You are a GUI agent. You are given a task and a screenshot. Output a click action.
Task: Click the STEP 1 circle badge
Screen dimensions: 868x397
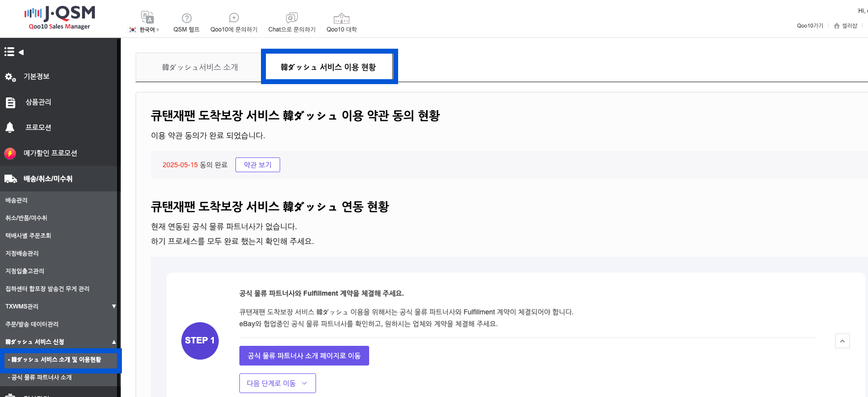pyautogui.click(x=200, y=341)
